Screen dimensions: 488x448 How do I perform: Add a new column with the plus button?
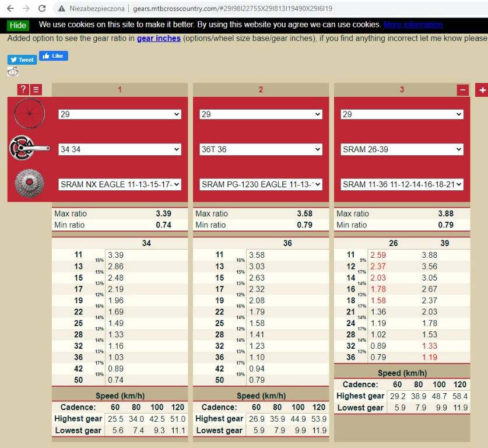click(482, 90)
